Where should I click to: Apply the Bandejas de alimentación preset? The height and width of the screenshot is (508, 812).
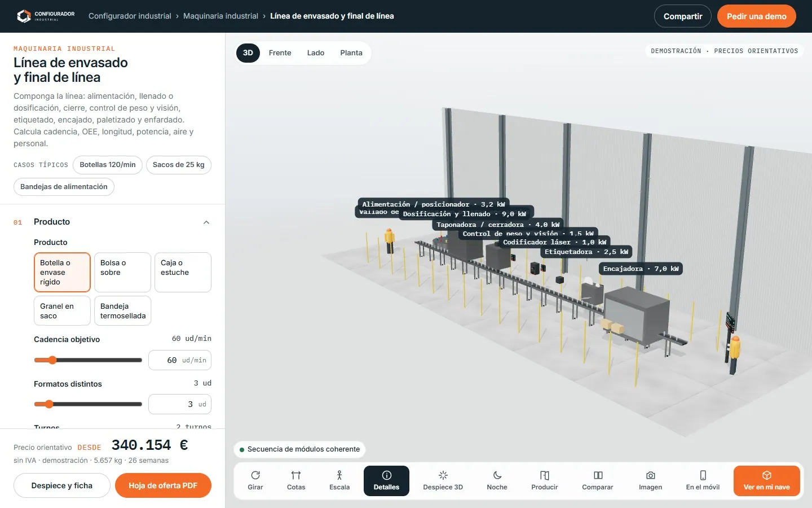pos(64,187)
